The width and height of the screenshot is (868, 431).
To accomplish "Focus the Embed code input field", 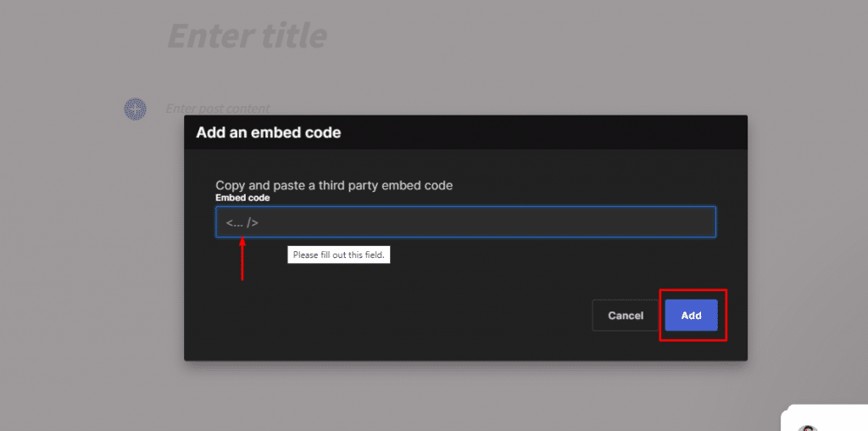I will pos(465,222).
